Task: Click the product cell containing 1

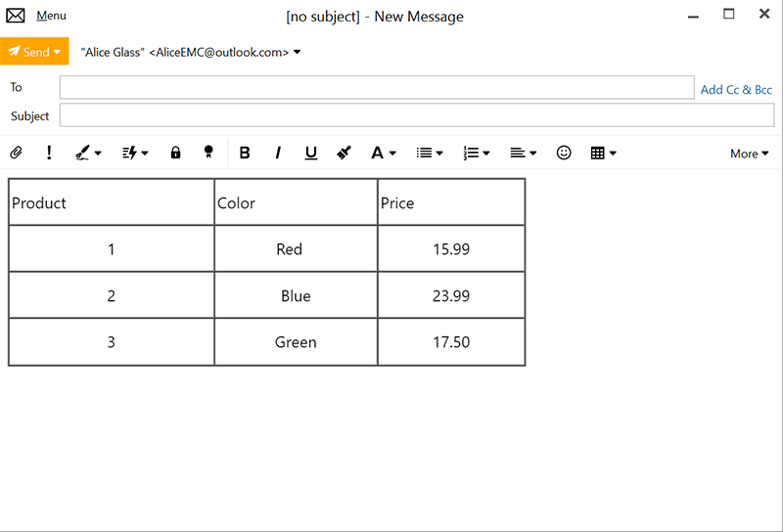Action: (112, 248)
